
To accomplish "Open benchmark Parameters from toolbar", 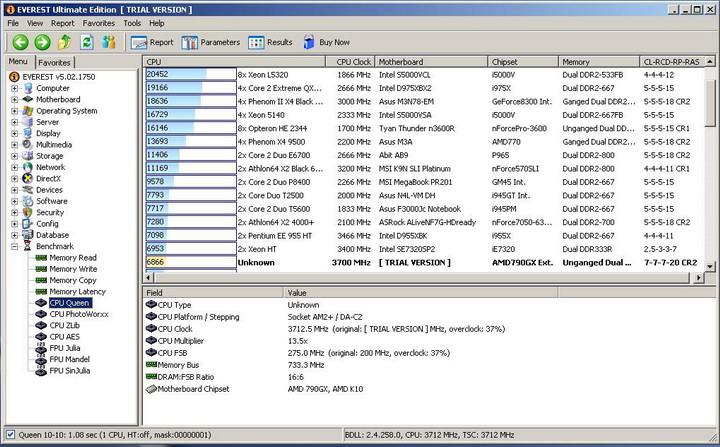I will click(x=211, y=42).
